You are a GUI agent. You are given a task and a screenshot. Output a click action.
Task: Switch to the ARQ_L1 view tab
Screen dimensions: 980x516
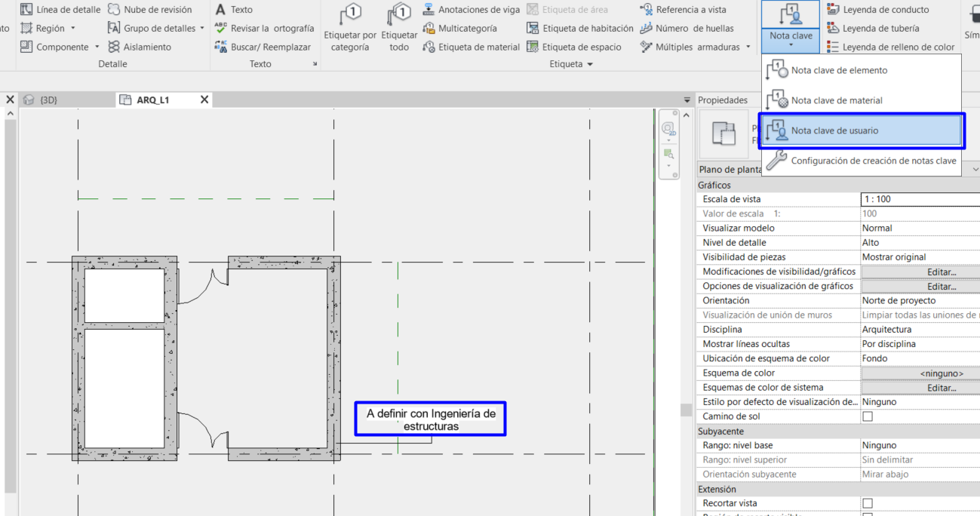[x=153, y=100]
